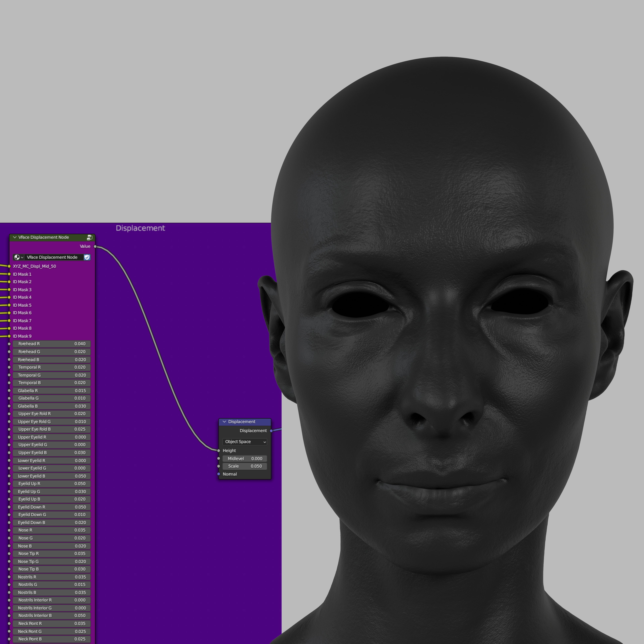This screenshot has height=644, width=644.
Task: Click the Height input socket on Displacement node
Action: tap(219, 450)
